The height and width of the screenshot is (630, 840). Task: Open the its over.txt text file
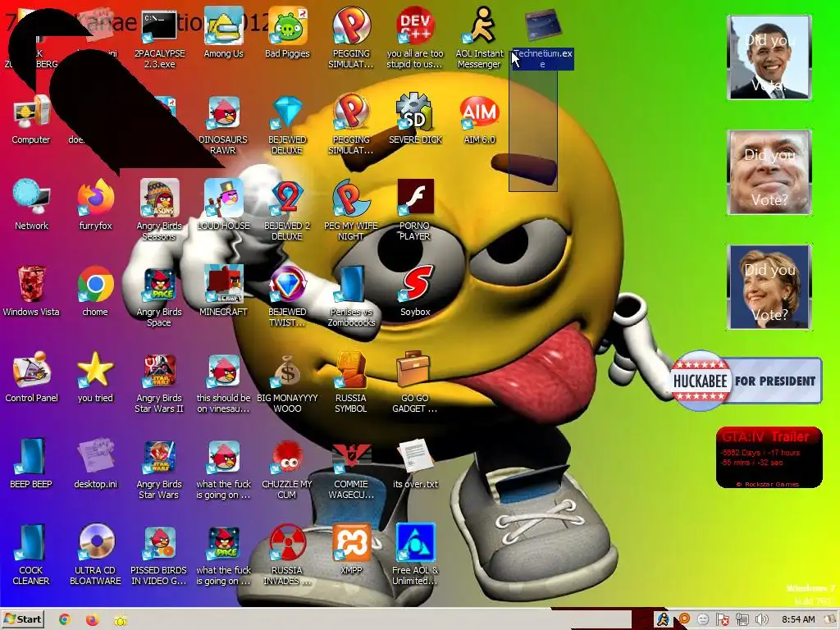point(415,464)
